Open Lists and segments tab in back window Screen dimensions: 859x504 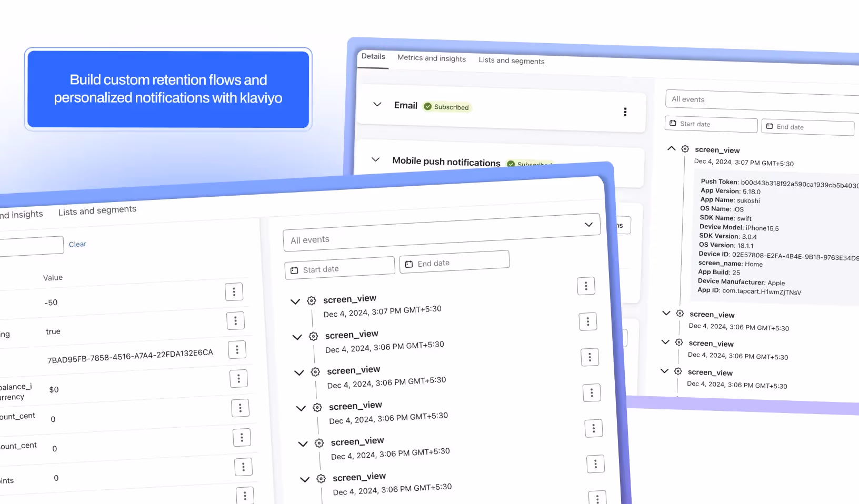512,61
